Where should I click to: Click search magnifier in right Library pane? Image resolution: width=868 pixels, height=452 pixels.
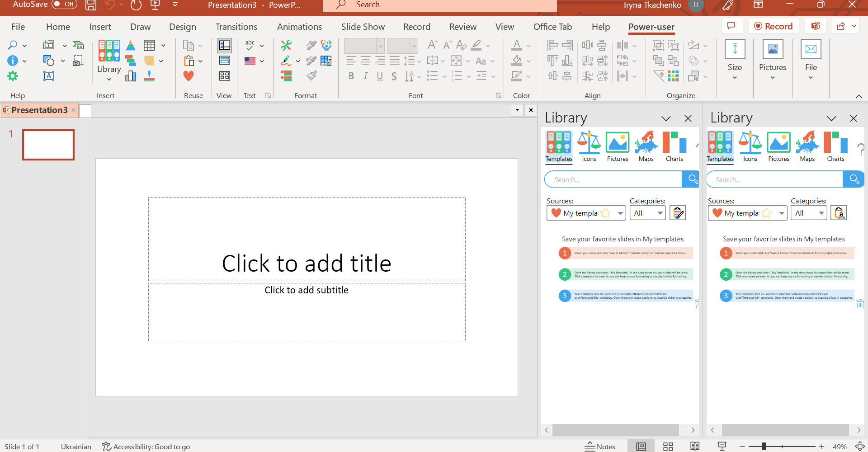[854, 179]
